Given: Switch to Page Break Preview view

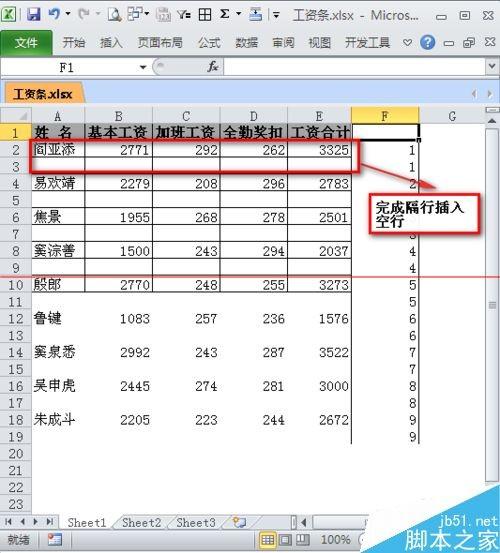Looking at the screenshot, I should [302, 539].
